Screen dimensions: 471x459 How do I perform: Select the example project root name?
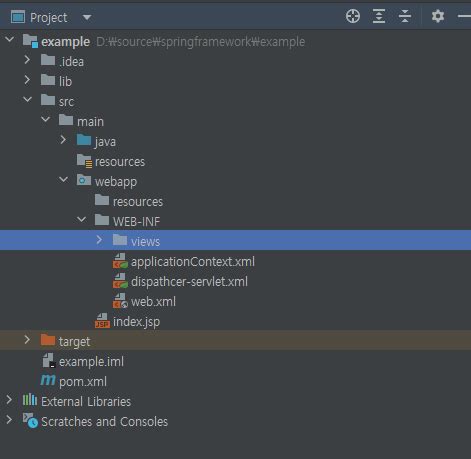66,42
